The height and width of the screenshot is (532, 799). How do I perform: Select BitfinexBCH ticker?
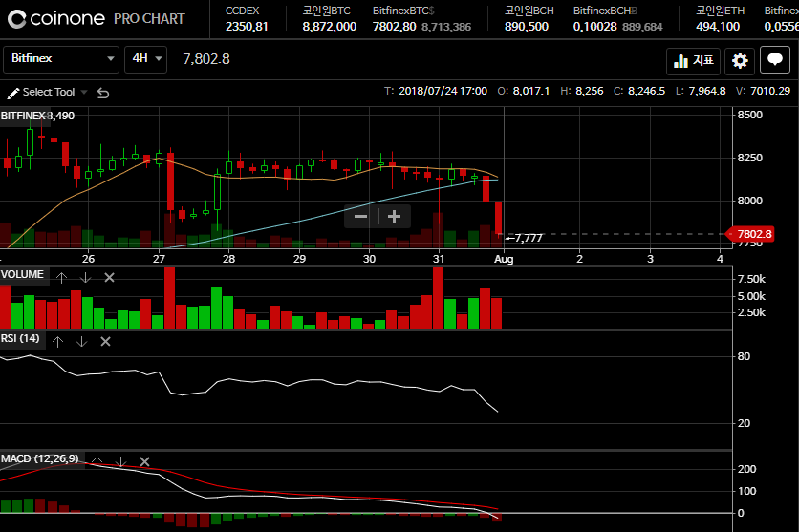click(x=617, y=19)
